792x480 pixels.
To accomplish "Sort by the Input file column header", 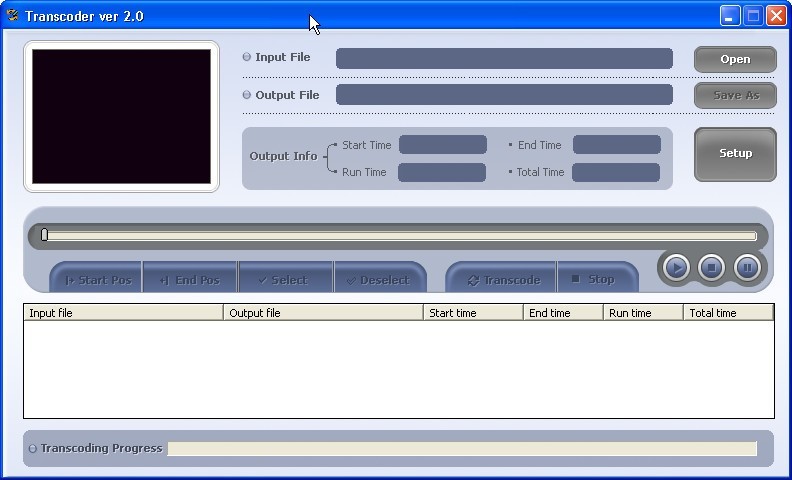I will pos(123,313).
